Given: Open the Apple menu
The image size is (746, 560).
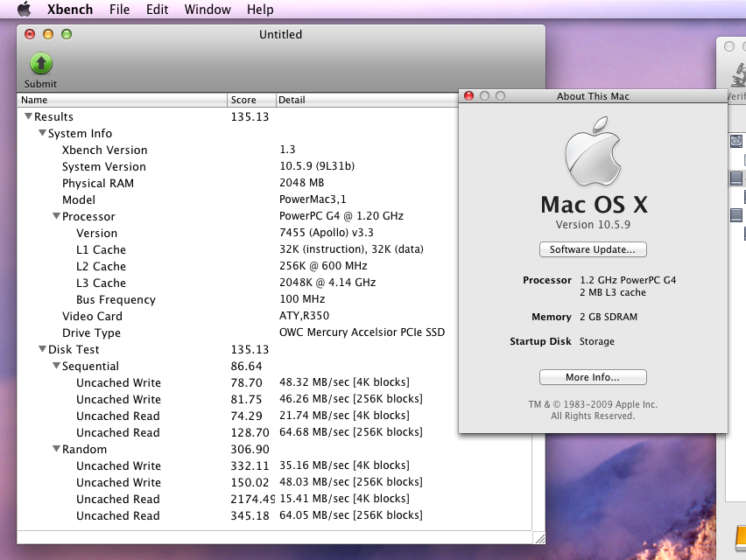Looking at the screenshot, I should (24, 10).
